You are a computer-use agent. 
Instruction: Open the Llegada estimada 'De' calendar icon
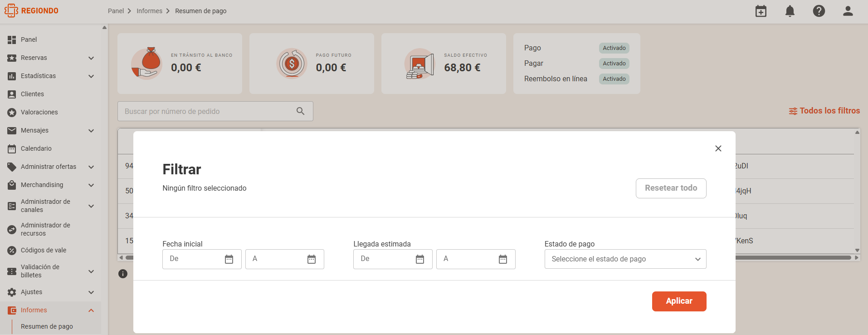point(420,259)
